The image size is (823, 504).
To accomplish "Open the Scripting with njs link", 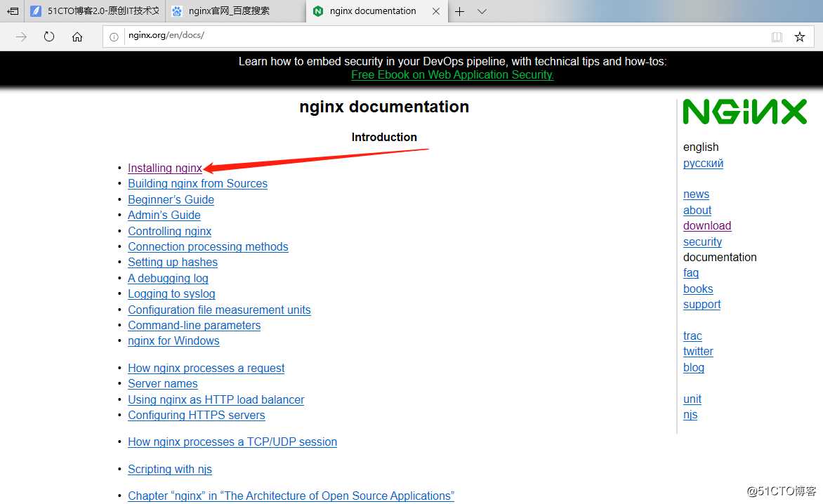I will [x=170, y=470].
